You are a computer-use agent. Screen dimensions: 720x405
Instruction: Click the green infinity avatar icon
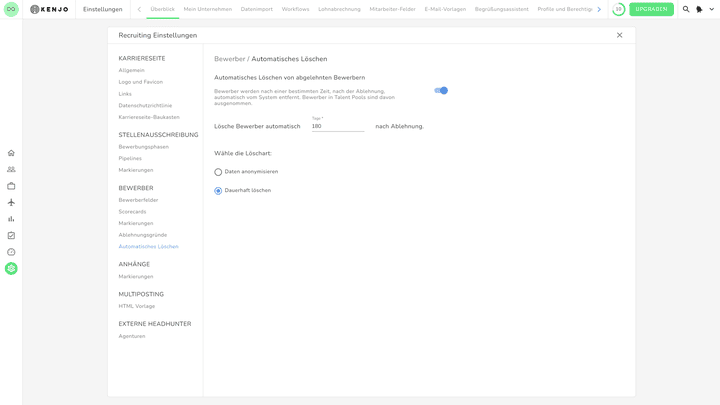[x=11, y=9]
